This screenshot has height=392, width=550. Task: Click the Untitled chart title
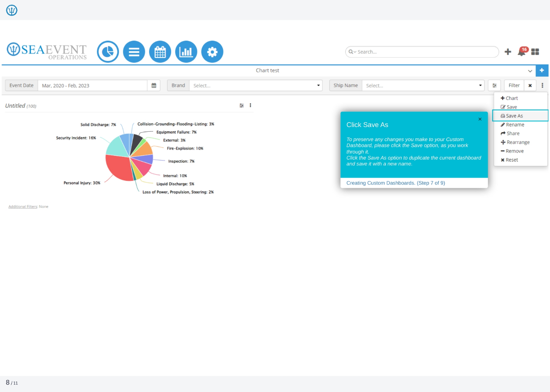pos(15,106)
